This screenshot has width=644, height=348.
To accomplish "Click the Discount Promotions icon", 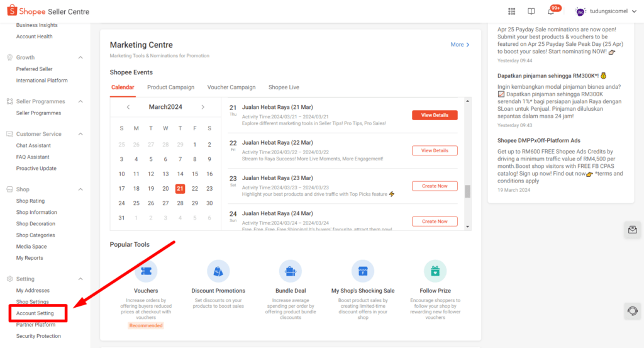I will pyautogui.click(x=218, y=271).
